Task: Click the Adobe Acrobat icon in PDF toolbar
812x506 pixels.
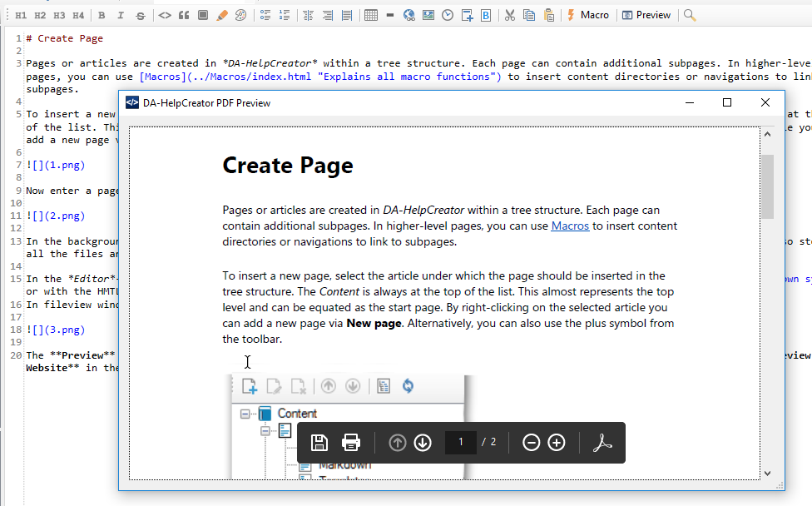Action: pos(602,442)
